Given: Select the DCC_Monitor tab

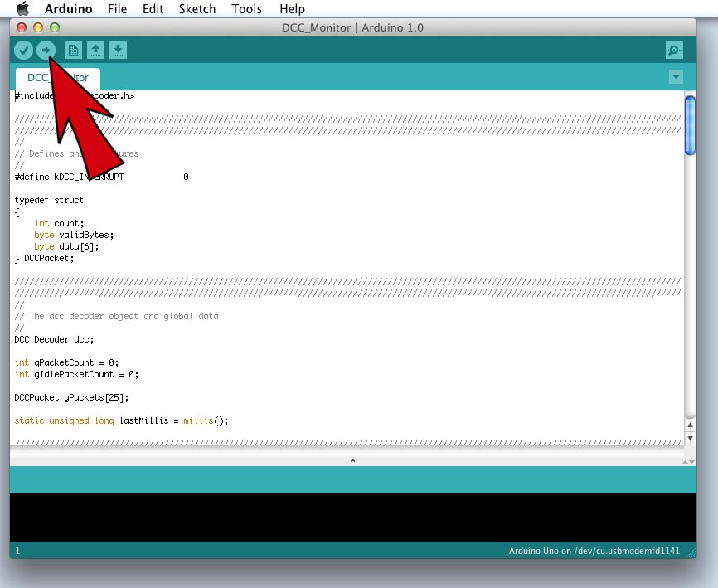Looking at the screenshot, I should click(57, 78).
